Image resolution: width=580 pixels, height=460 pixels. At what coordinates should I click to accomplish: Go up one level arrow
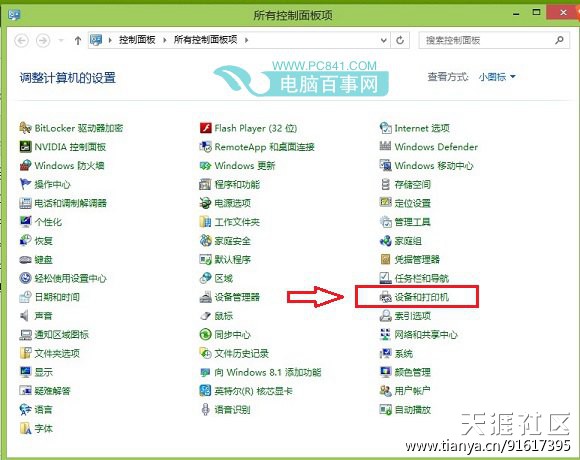[x=78, y=40]
